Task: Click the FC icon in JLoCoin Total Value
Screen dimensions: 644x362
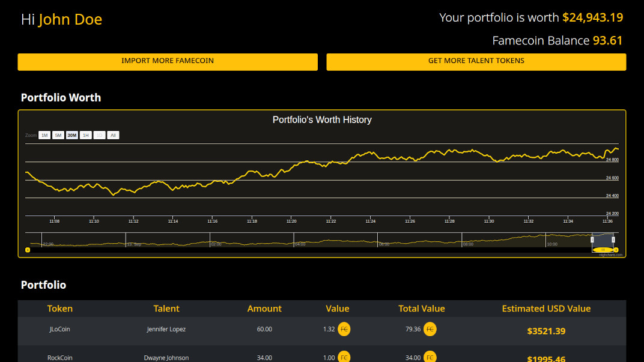Action: pos(430,329)
